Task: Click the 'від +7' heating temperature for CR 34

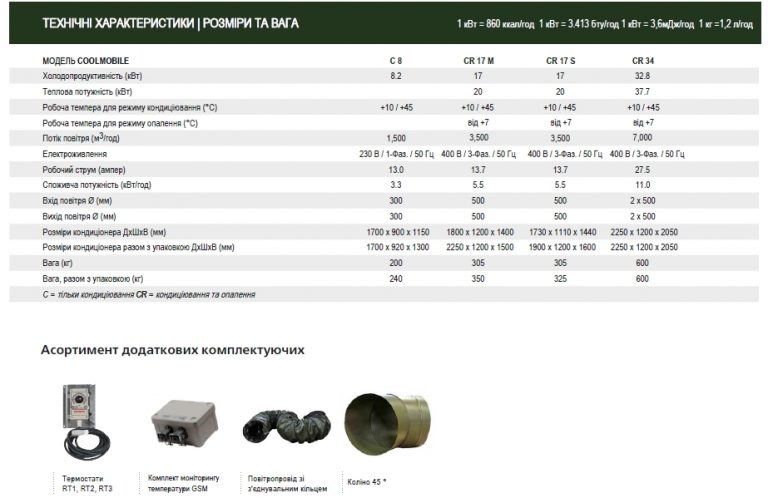Action: click(643, 122)
